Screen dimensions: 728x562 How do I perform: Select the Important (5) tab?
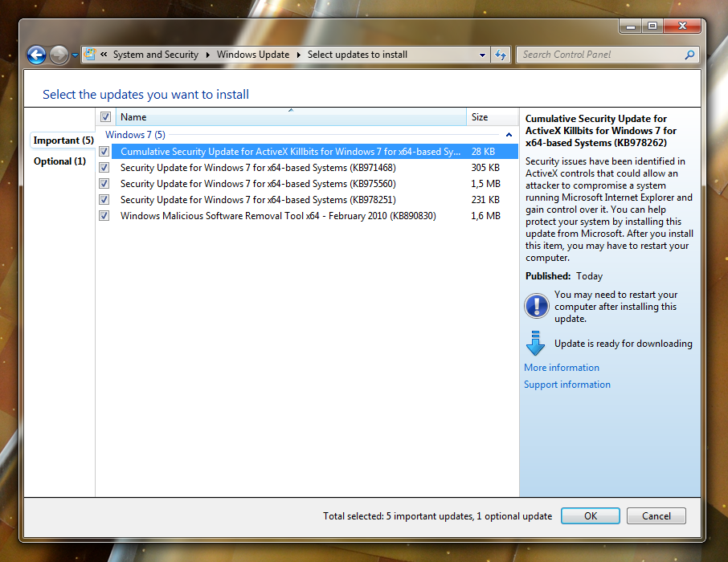click(x=63, y=140)
